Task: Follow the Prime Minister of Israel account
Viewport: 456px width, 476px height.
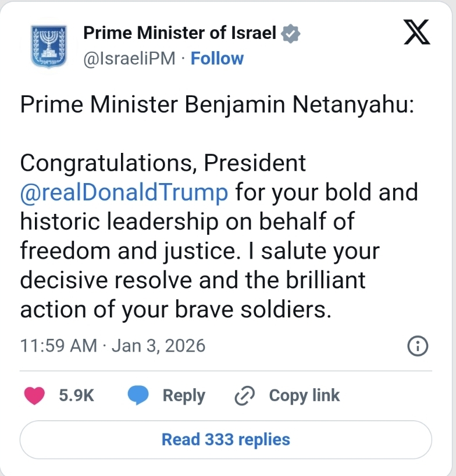Action: [x=217, y=59]
